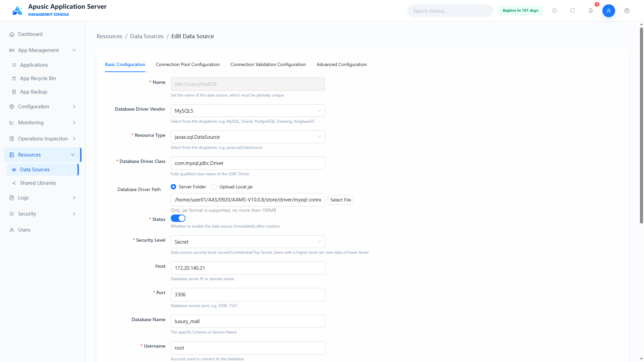Open the Resource Type dropdown
Image resolution: width=644 pixels, height=362 pixels.
248,137
